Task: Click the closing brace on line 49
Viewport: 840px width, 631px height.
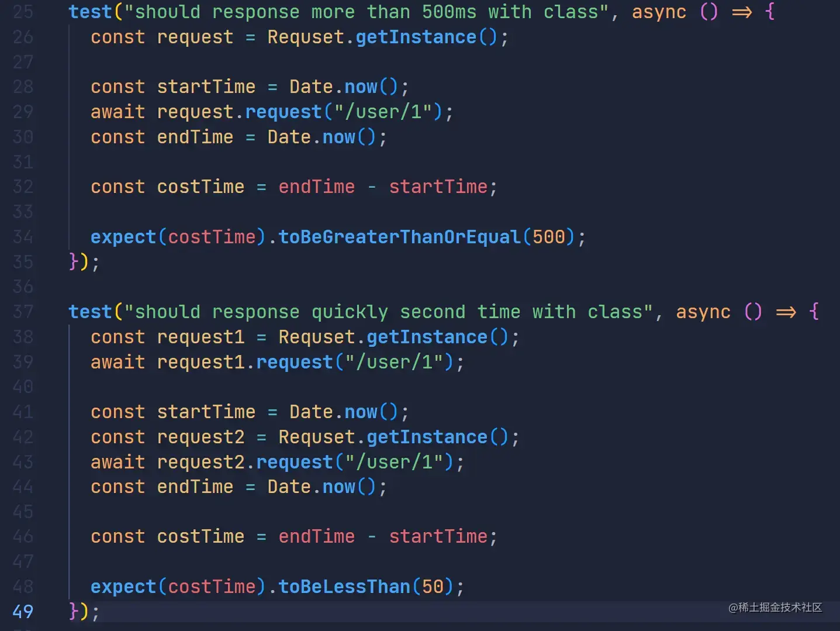Action: point(74,612)
